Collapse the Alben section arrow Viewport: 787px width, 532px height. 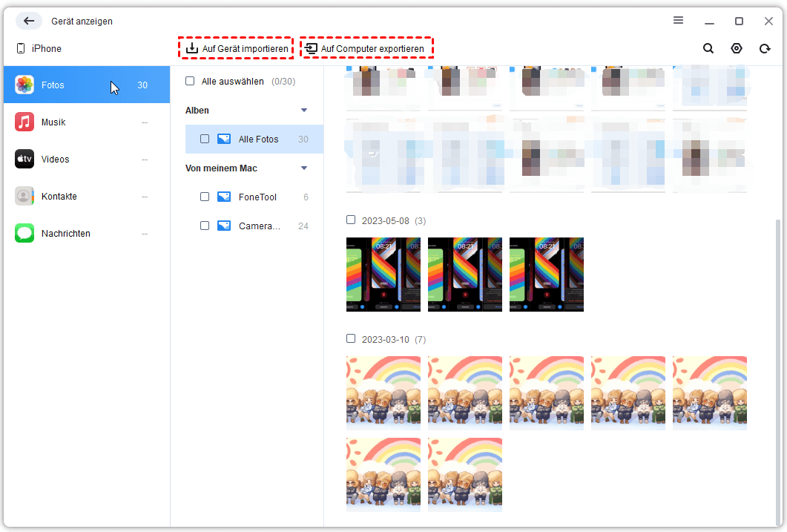tap(303, 111)
